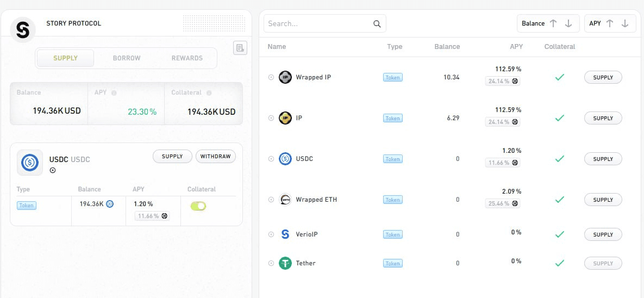The image size is (644, 298).
Task: Sort Balance descending with down arrow
Action: click(568, 23)
